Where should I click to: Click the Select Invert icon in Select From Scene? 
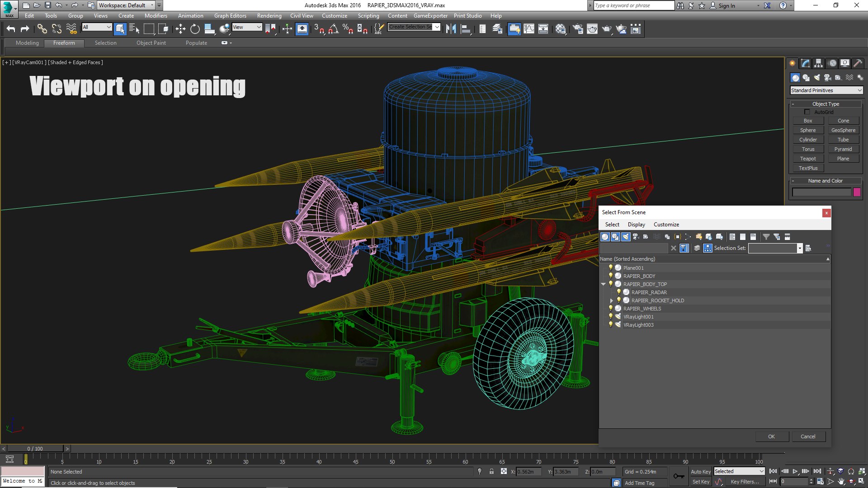point(753,237)
